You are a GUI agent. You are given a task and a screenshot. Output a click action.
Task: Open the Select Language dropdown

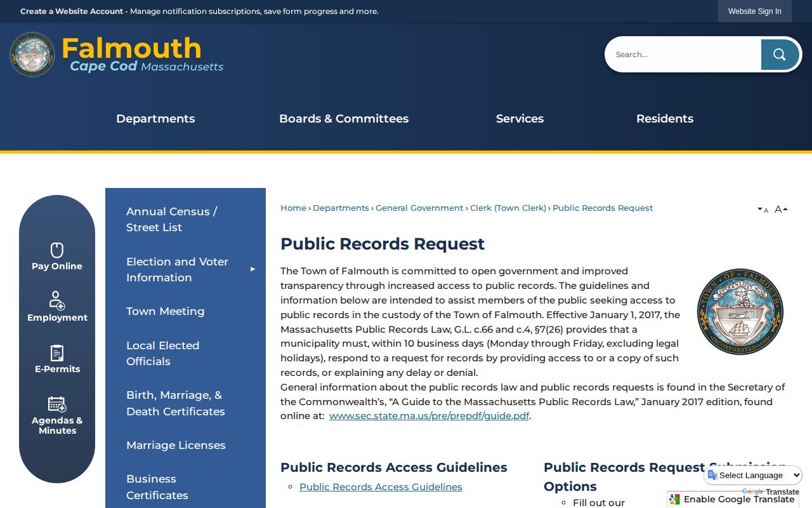(753, 475)
